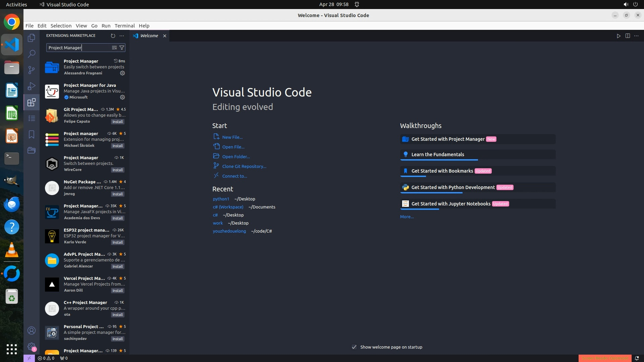Open the Terminal menu
This screenshot has width=644, height=362.
[x=124, y=26]
